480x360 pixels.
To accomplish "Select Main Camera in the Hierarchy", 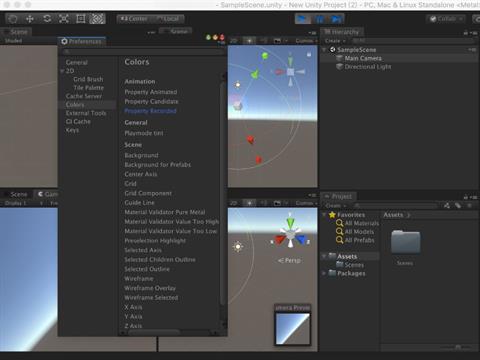I will (x=363, y=58).
